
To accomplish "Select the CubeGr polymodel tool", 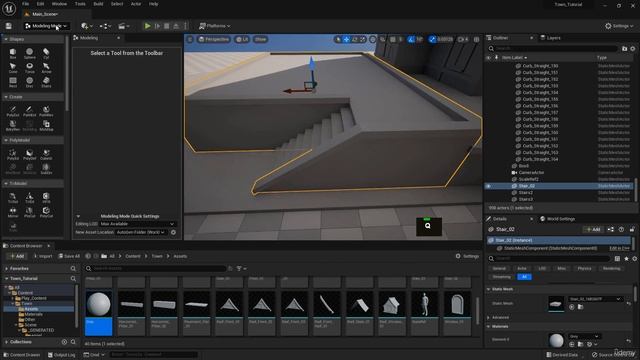I will tap(46, 154).
